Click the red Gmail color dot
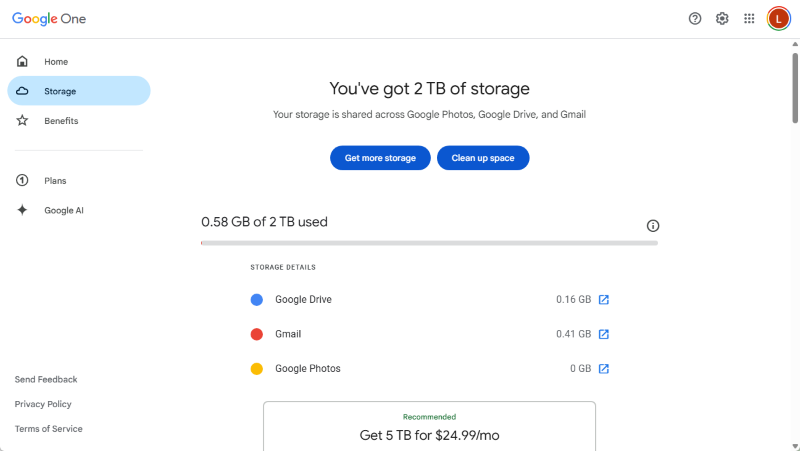 pyautogui.click(x=257, y=334)
